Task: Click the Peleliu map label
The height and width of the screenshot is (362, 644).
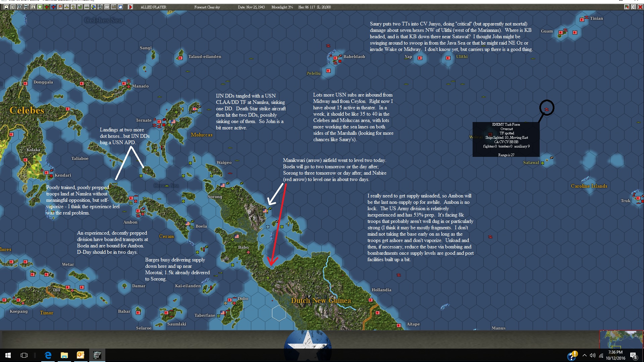Action: pyautogui.click(x=314, y=73)
